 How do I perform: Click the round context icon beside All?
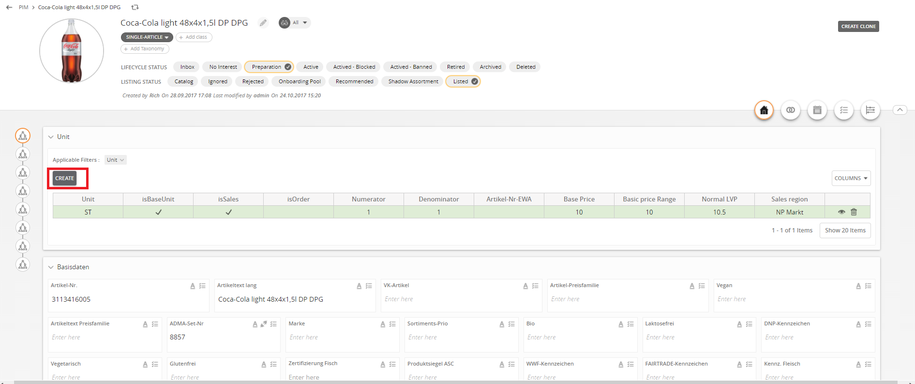(x=285, y=23)
